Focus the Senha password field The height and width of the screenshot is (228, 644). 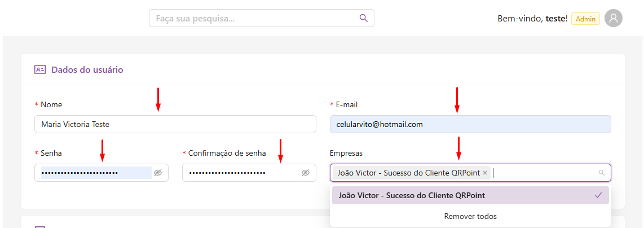coord(93,173)
